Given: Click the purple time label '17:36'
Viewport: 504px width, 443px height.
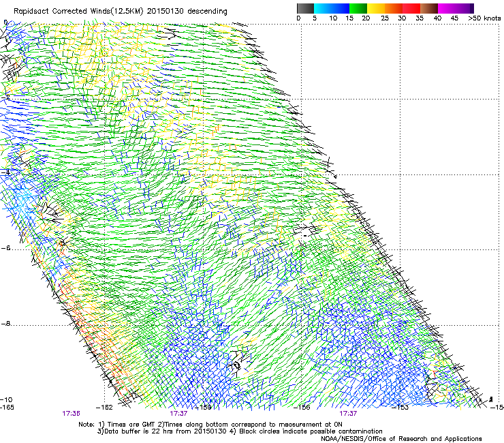Looking at the screenshot, I should (x=71, y=414).
